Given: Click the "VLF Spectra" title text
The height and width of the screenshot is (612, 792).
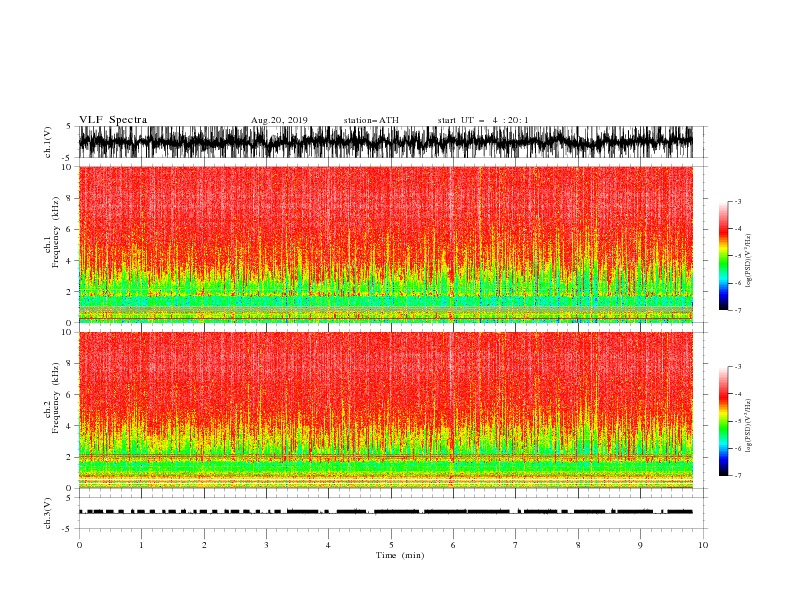Looking at the screenshot, I should [x=113, y=120].
